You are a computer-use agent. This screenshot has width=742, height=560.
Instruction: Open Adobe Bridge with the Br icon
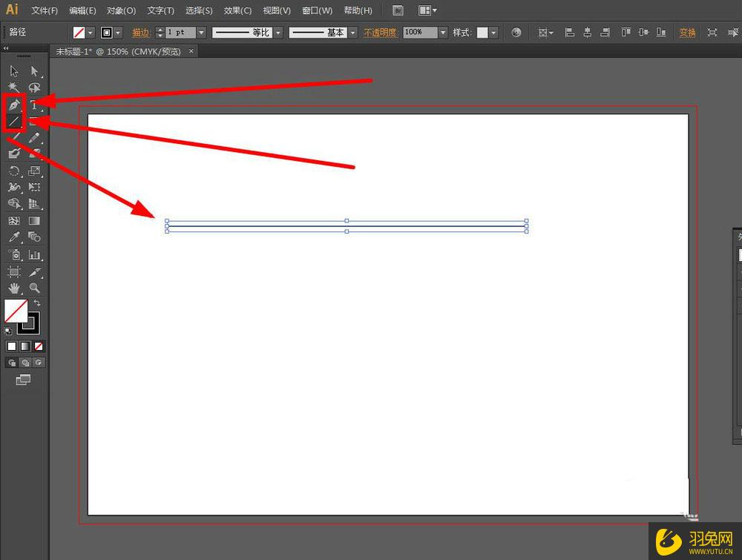pos(398,10)
